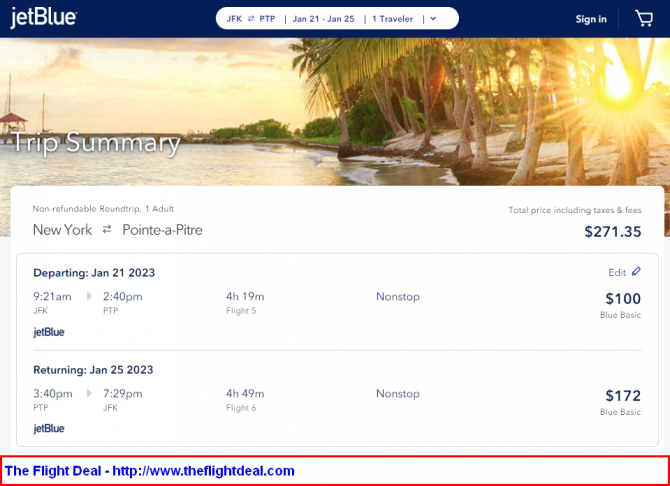
Task: Click Nonstop on the returning flight
Action: pyautogui.click(x=398, y=394)
